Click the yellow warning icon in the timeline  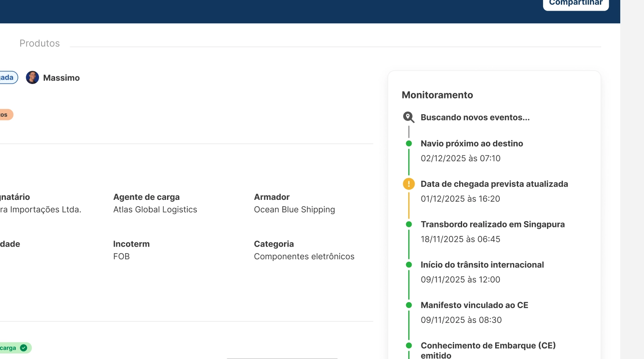(x=409, y=184)
